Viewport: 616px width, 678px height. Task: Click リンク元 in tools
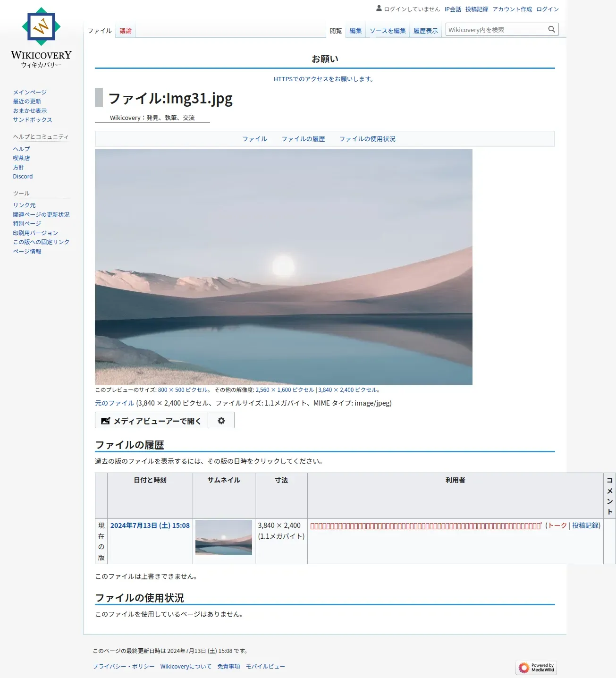coord(24,205)
